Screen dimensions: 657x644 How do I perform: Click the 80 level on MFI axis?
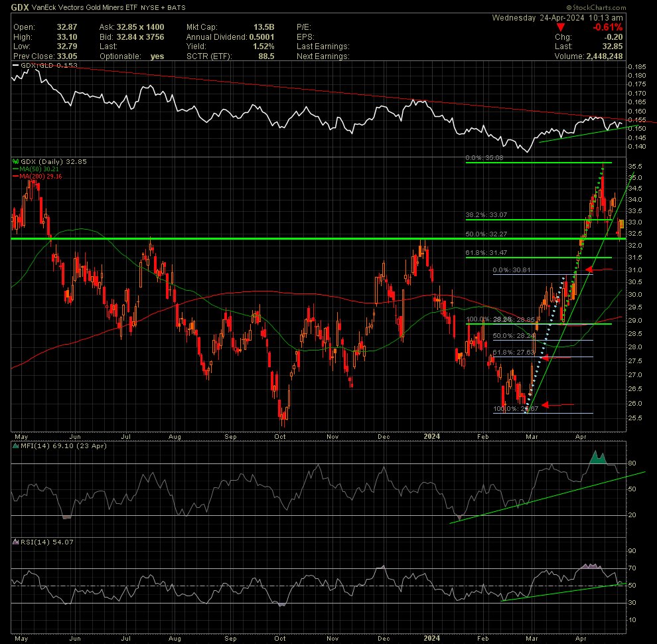coord(632,463)
